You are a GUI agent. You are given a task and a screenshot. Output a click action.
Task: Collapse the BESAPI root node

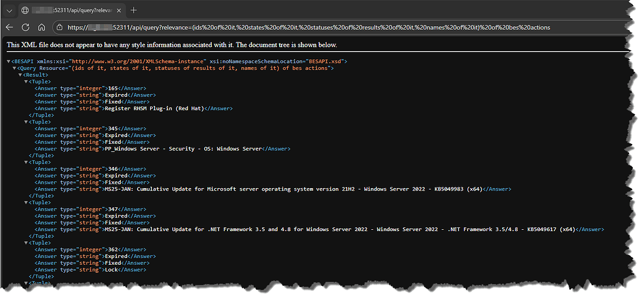tap(9, 61)
